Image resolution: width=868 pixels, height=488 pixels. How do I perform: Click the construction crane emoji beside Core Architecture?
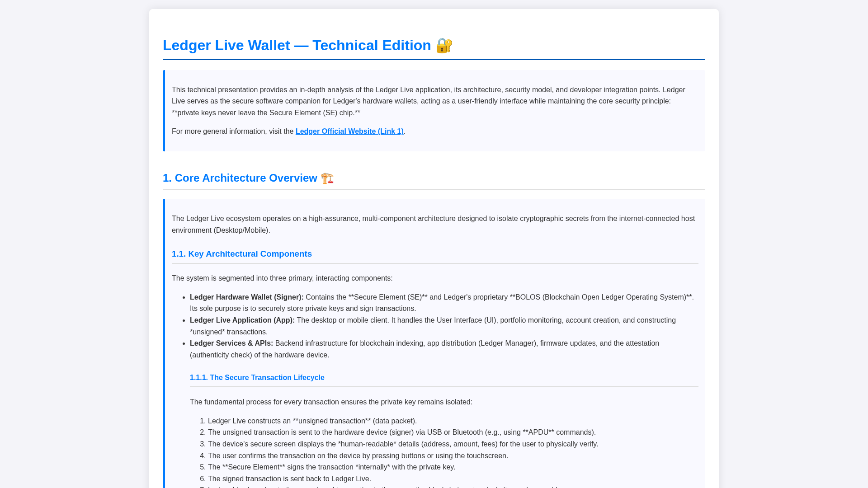[327, 178]
